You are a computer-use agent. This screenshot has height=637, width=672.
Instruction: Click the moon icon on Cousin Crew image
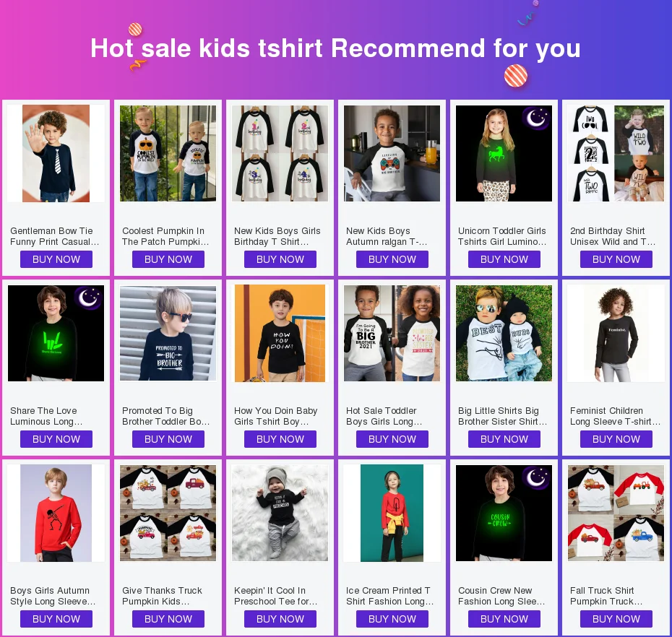coord(535,477)
